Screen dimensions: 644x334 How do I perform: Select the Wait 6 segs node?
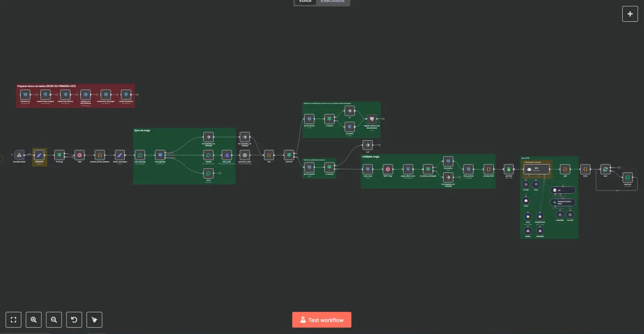[x=388, y=169]
